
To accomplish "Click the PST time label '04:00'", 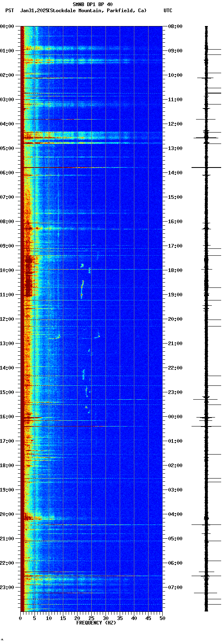I will tap(7, 124).
